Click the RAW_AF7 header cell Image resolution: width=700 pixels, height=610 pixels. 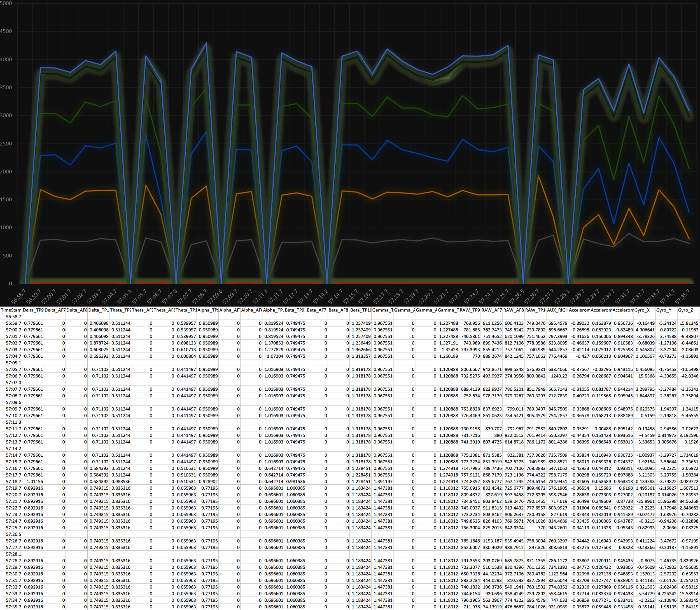491,310
